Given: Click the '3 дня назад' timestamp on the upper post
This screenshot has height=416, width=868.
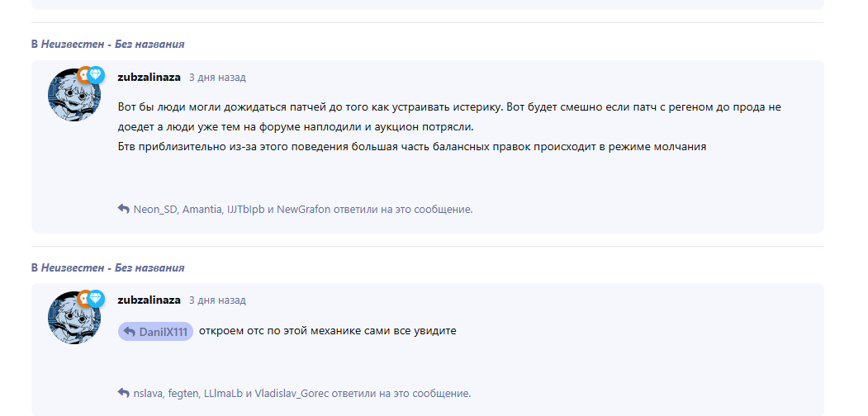Looking at the screenshot, I should tap(217, 78).
